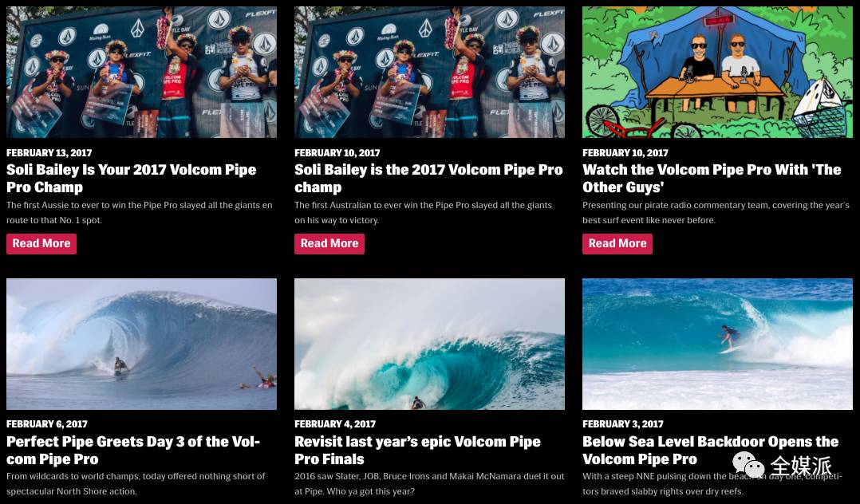
Task: Click the podium photo above February 10 champ article
Action: coord(429,72)
